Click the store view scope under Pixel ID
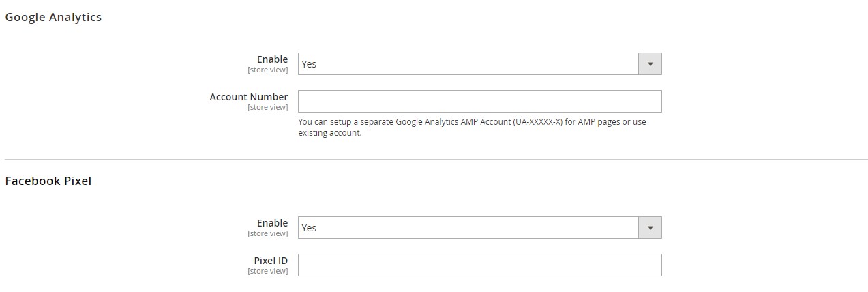868x292 pixels. pos(267,271)
